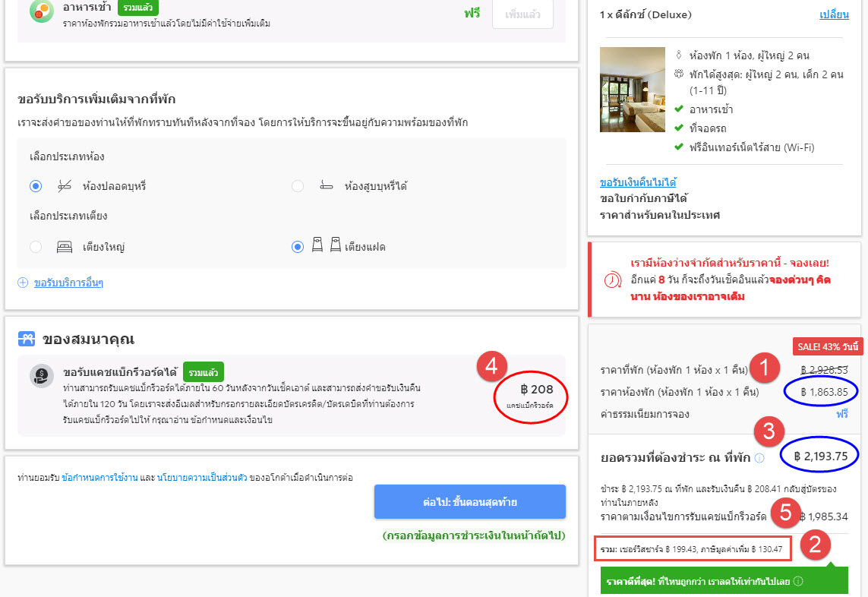
Task: Choose the twin bed (เตียงแฝด) radio option
Action: [x=298, y=247]
